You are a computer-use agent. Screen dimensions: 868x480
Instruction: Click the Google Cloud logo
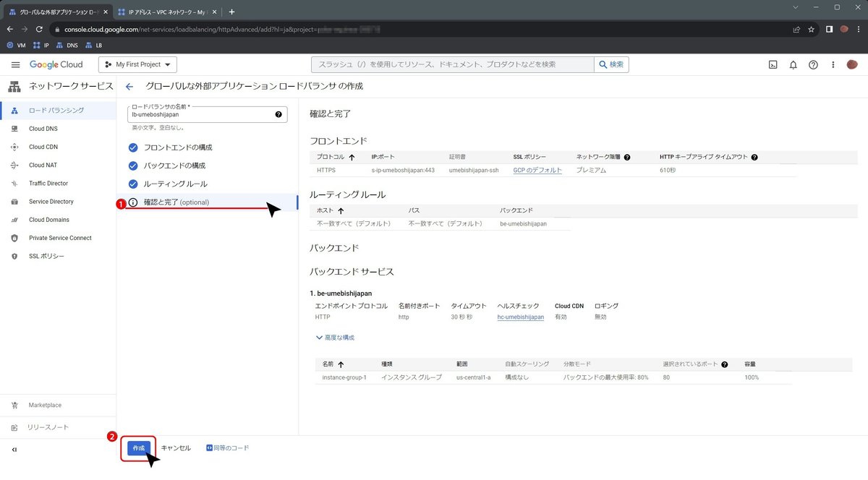point(56,64)
